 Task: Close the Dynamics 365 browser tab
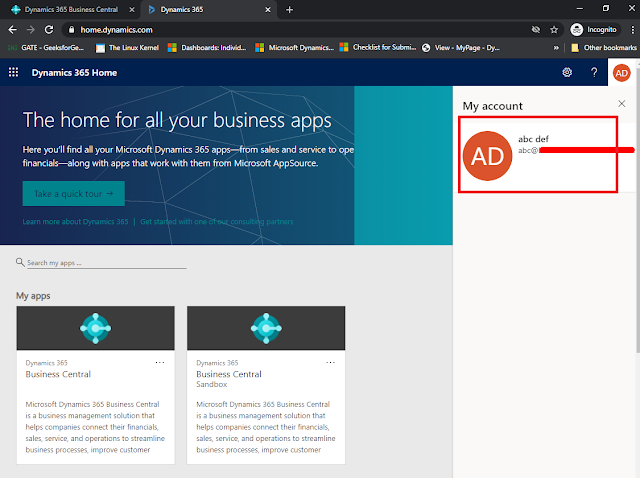[268, 9]
